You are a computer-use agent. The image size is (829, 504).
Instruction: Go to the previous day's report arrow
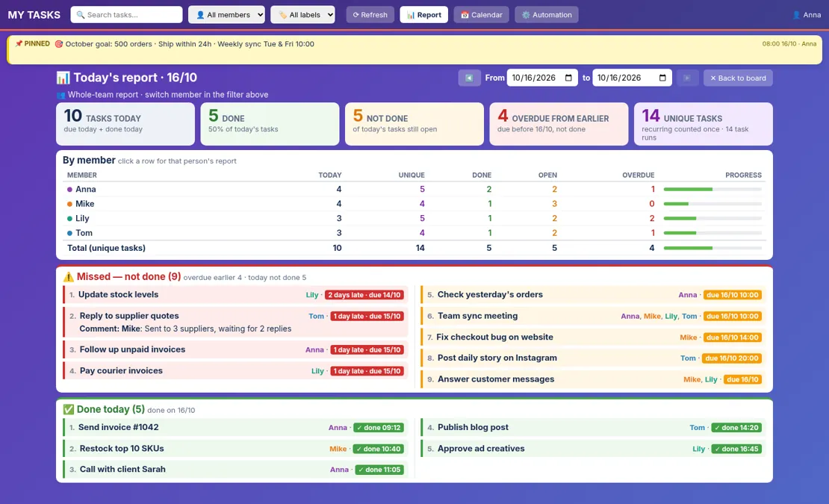click(469, 78)
